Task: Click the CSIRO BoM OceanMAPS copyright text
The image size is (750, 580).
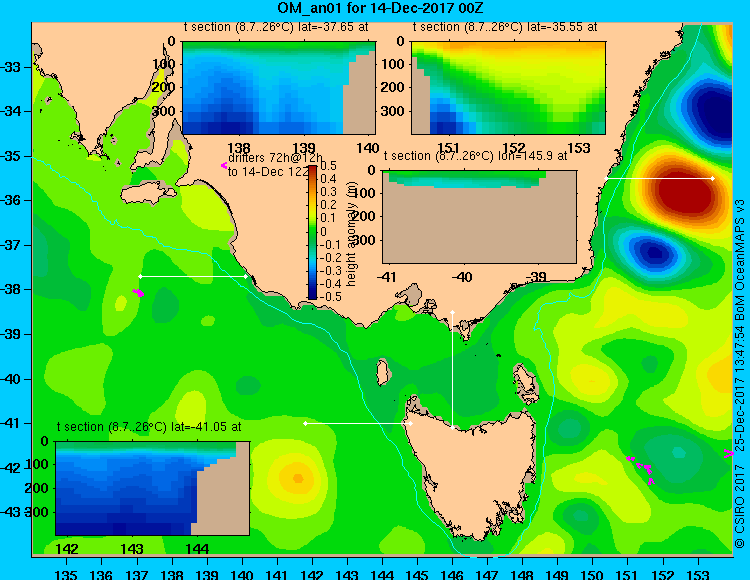Action: (739, 373)
